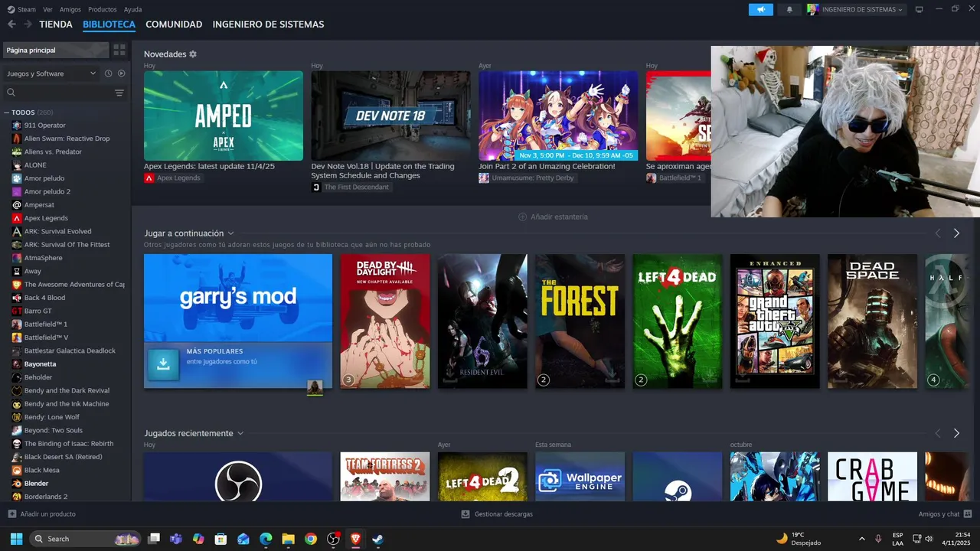Open Steam from the Windows taskbar
980x551 pixels.
377,539
